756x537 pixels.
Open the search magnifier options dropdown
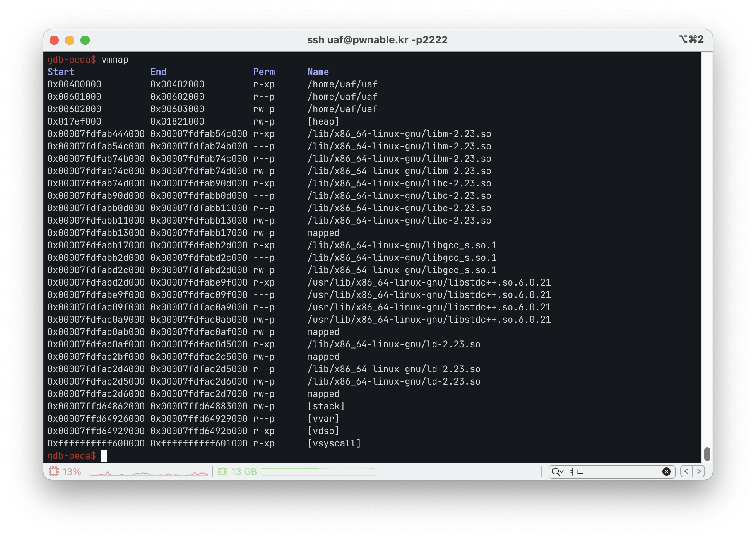click(x=558, y=472)
